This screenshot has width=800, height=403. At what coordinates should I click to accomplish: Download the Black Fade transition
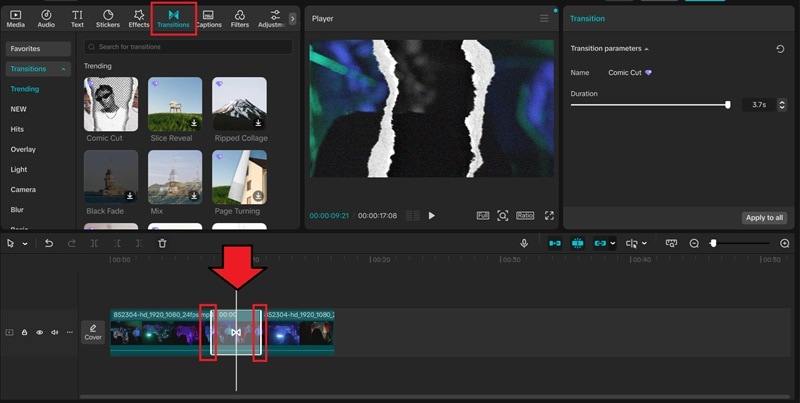[x=130, y=196]
